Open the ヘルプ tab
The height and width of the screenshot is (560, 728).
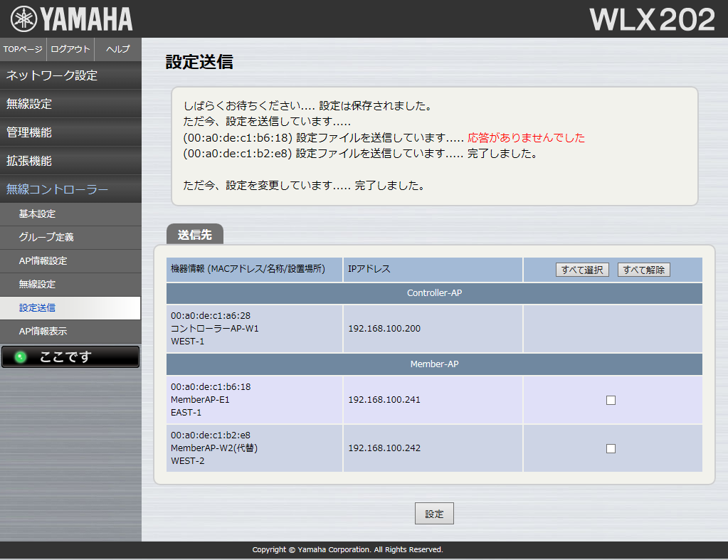(x=117, y=49)
